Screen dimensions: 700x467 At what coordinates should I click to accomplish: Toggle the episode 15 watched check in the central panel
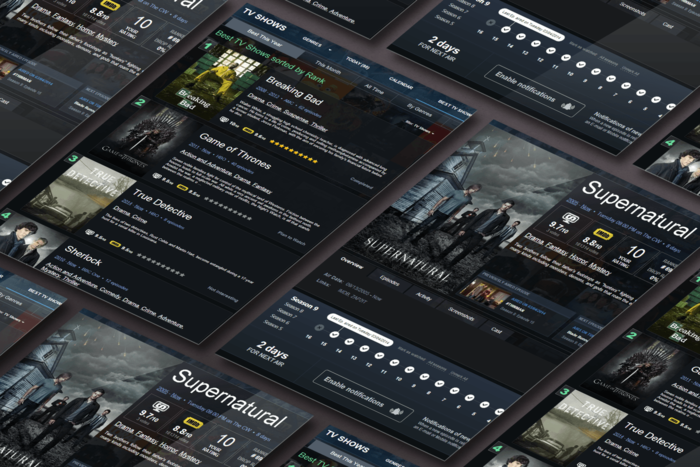point(334,334)
